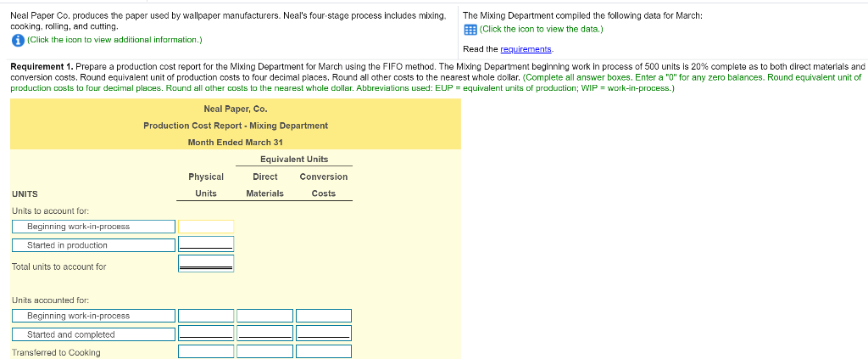Select Beginning work-in-process label under Units to account for

tap(93, 227)
